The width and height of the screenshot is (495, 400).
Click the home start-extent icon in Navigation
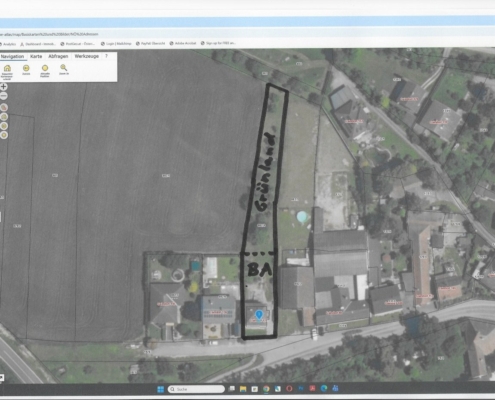point(7,69)
